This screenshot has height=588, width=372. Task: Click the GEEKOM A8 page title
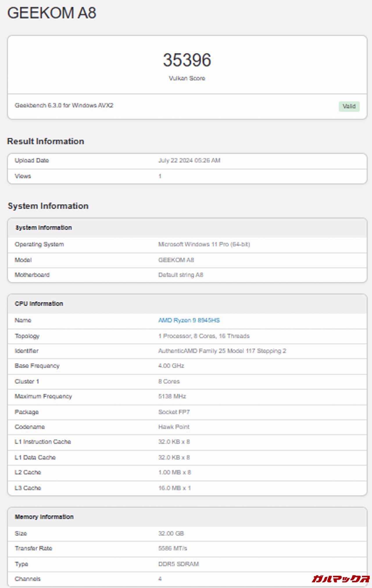52,13
